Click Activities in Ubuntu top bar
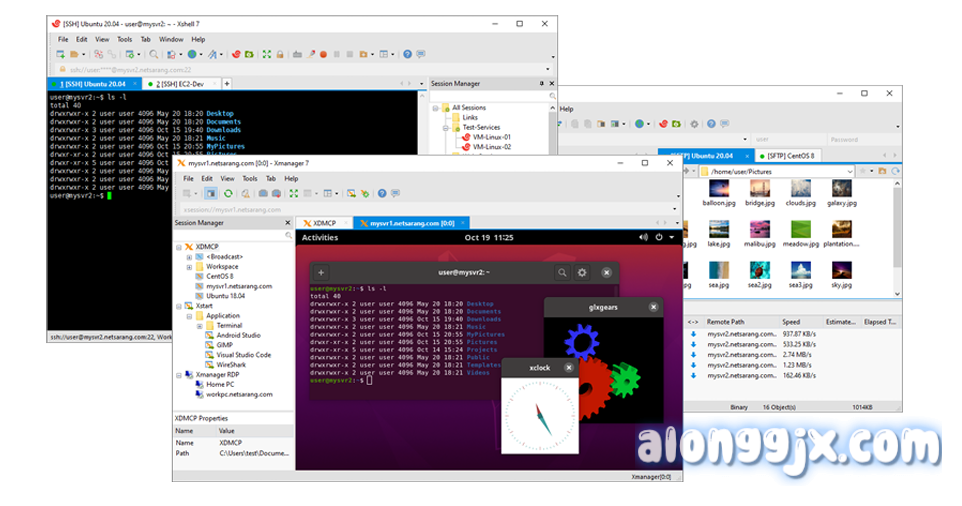This screenshot has height=506, width=962. [x=320, y=238]
